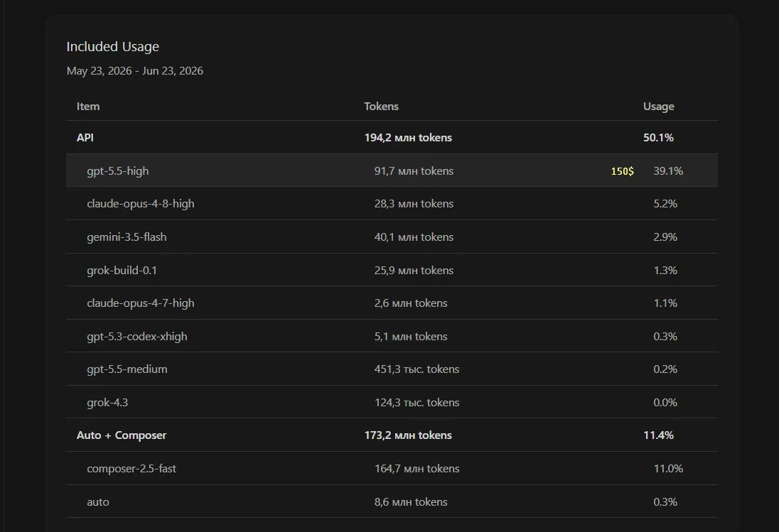Screen dimensions: 779x532
Task: Click the Item column header
Action: (88, 107)
